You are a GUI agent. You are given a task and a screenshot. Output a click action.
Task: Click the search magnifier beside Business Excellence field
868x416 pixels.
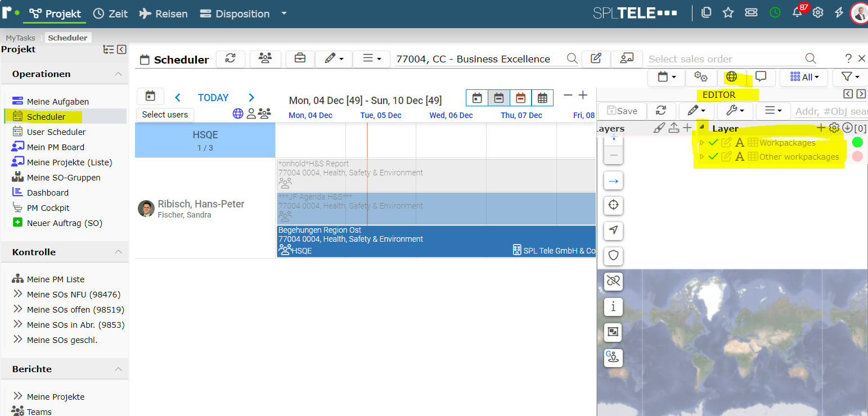(x=572, y=58)
